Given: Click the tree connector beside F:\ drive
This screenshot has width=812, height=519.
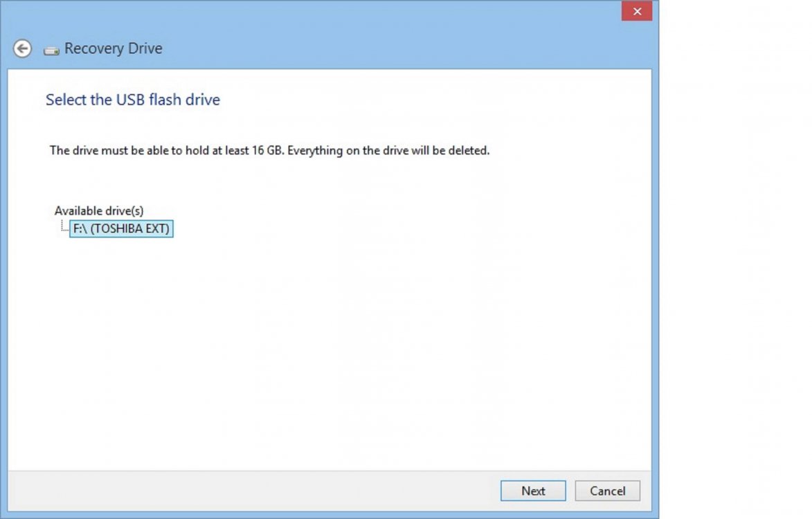Looking at the screenshot, I should pos(64,227).
